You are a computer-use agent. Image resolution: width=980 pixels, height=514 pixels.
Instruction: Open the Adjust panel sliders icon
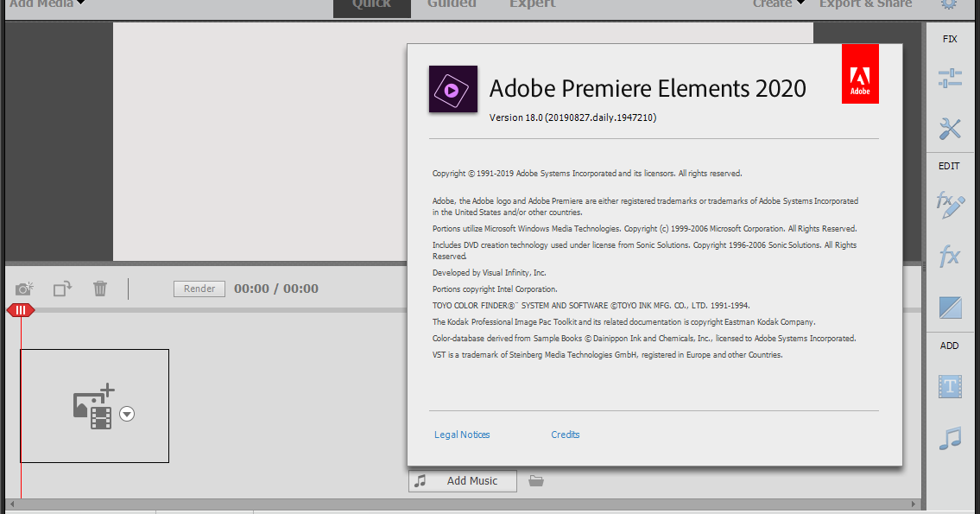950,78
